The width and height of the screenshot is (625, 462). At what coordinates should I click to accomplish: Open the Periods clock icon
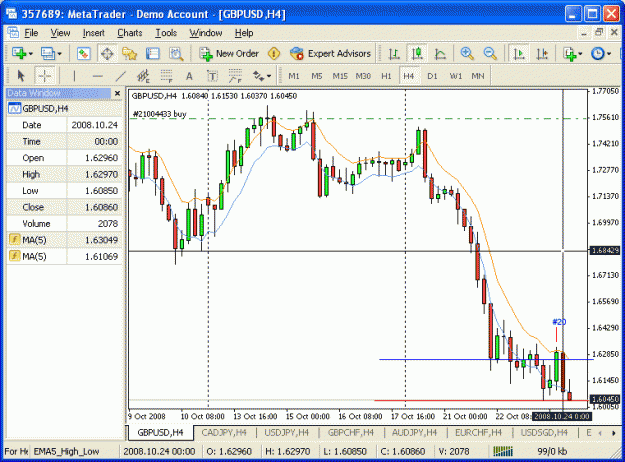coord(597,53)
